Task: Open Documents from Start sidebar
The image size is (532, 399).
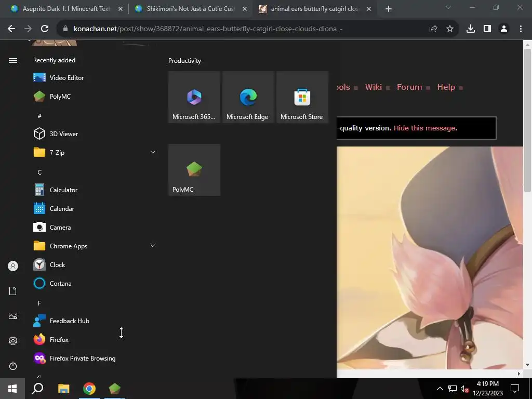Action: pos(13,291)
